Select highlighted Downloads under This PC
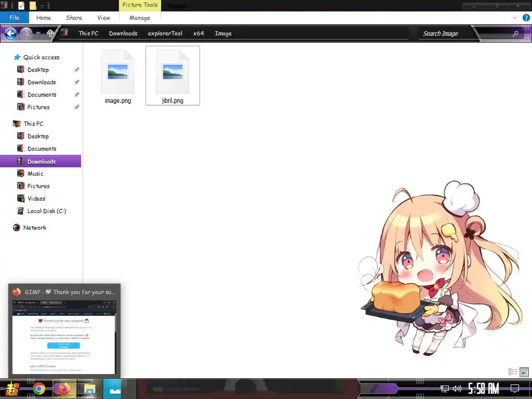 pyautogui.click(x=41, y=161)
